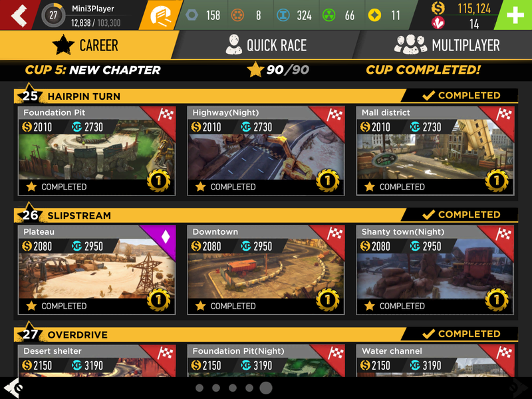The image size is (532, 399).
Task: Tap the level 27 player badge
Action: [x=53, y=15]
